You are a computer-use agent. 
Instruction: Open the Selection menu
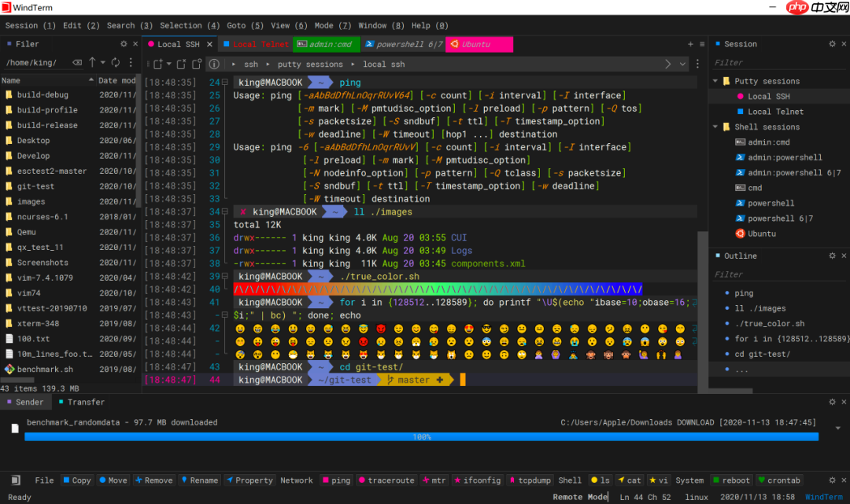pyautogui.click(x=190, y=25)
